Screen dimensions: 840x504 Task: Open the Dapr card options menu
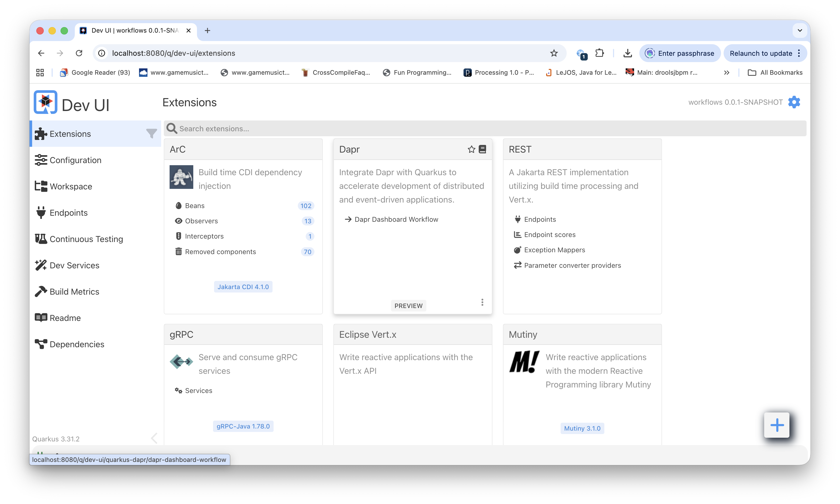coord(482,302)
